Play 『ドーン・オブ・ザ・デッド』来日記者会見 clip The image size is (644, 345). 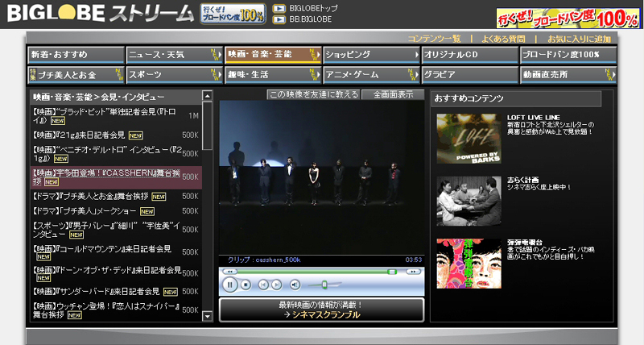point(116,273)
